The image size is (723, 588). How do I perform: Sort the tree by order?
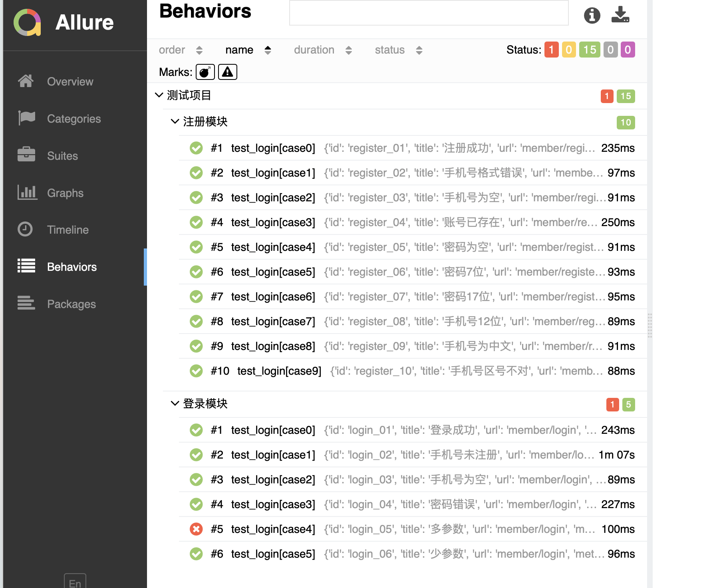point(181,50)
